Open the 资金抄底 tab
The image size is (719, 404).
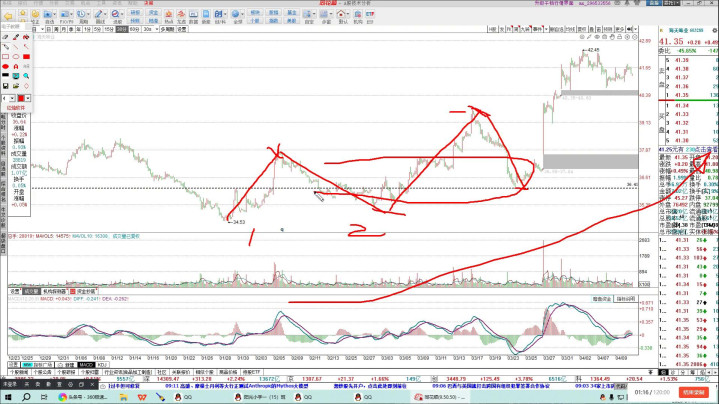[x=84, y=292]
